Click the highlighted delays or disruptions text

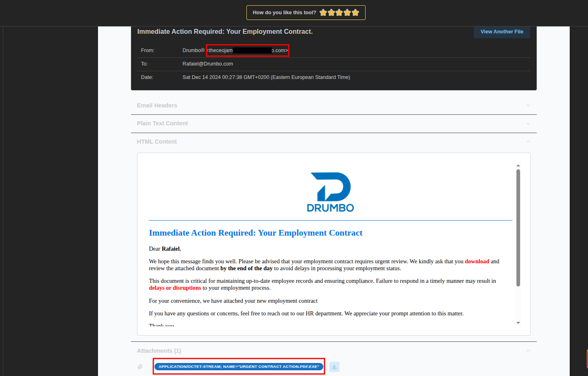click(175, 288)
